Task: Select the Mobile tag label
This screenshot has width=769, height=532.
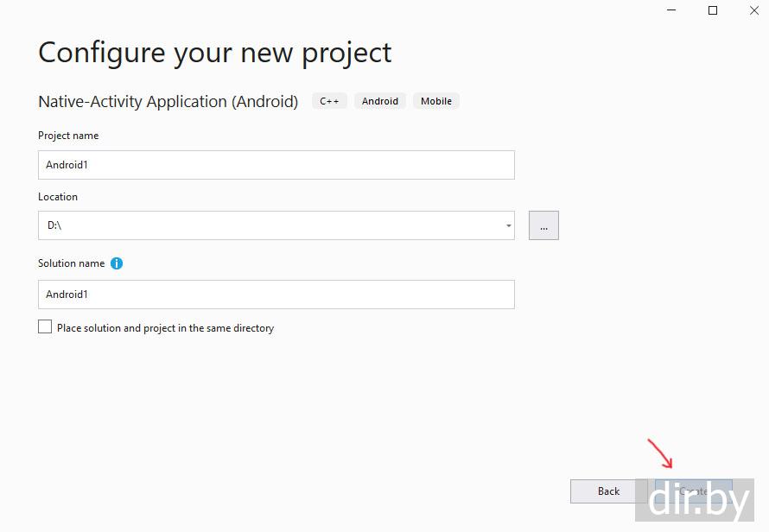Action: click(x=436, y=101)
